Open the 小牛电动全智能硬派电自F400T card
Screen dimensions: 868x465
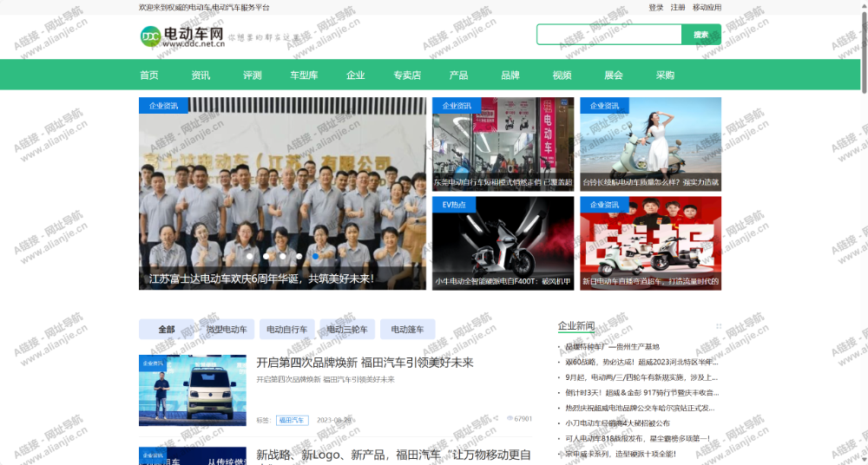[503, 243]
